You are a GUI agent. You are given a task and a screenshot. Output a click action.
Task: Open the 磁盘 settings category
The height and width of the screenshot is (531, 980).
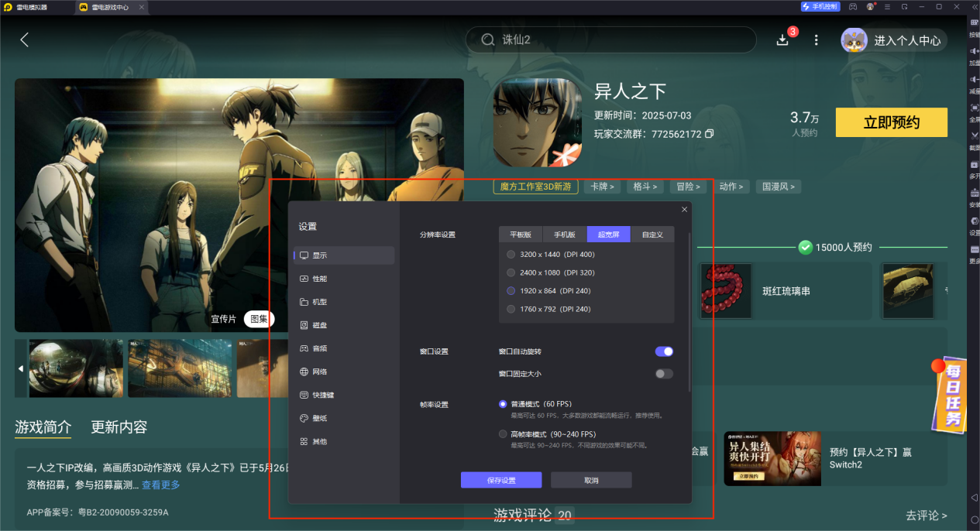tap(344, 325)
